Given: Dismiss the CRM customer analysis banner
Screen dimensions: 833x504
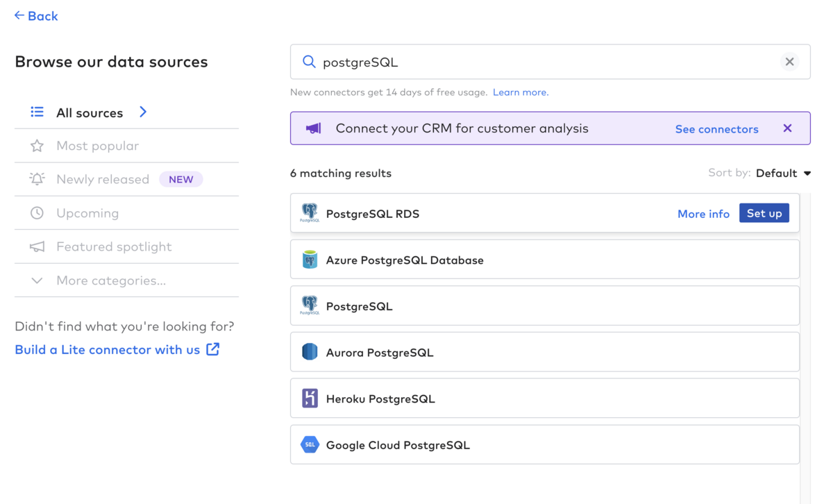Looking at the screenshot, I should pos(787,128).
